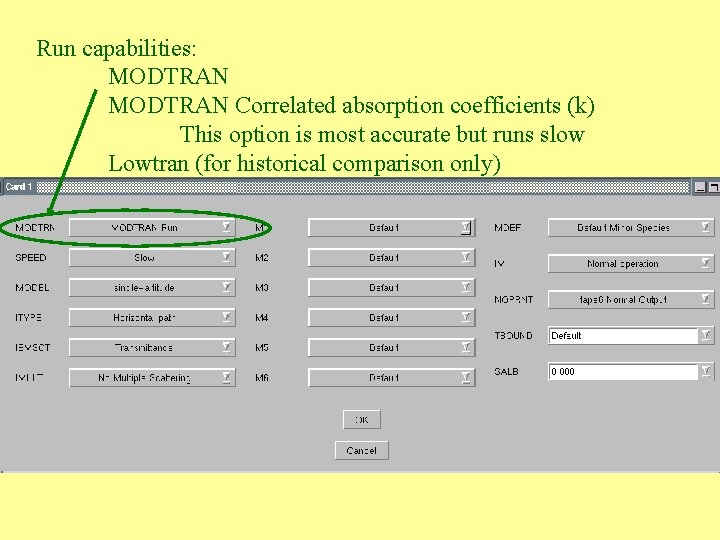This screenshot has width=720, height=540.
Task: Open the M4 Default dropdown
Action: 391,317
